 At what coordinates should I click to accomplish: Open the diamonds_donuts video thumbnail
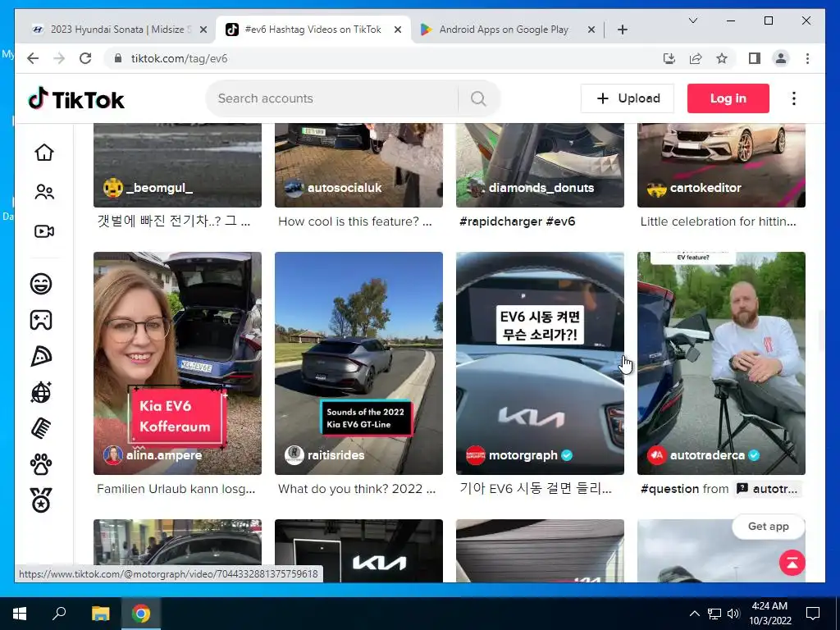click(x=540, y=165)
